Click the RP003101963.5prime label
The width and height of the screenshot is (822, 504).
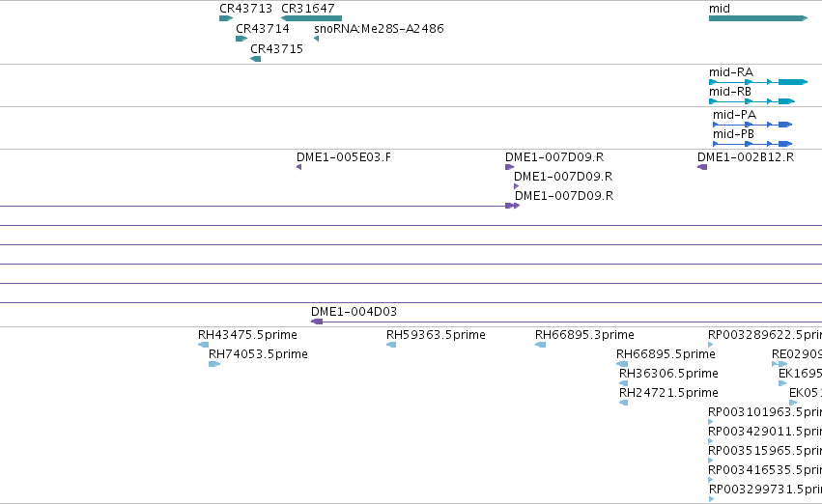(765, 412)
